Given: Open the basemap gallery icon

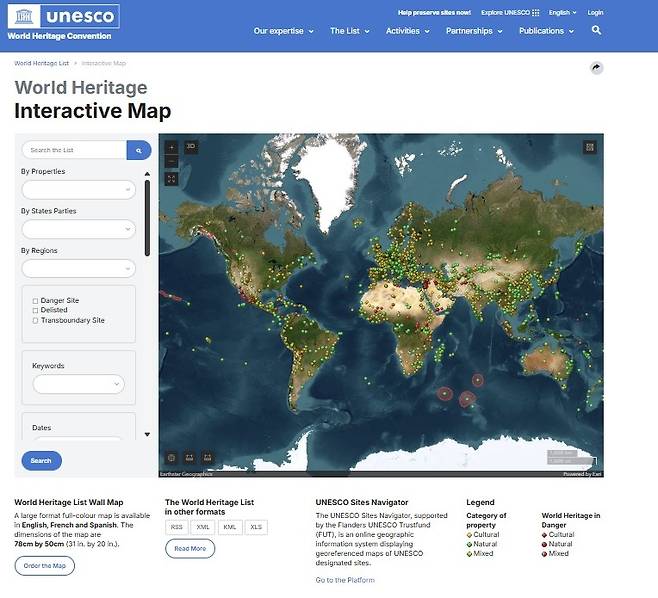Looking at the screenshot, I should pyautogui.click(x=590, y=147).
